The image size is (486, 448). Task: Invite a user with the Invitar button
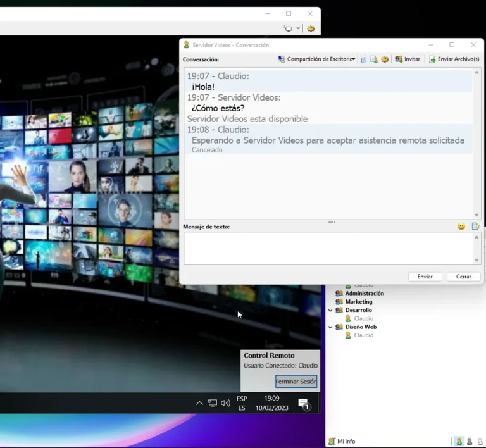coord(408,59)
